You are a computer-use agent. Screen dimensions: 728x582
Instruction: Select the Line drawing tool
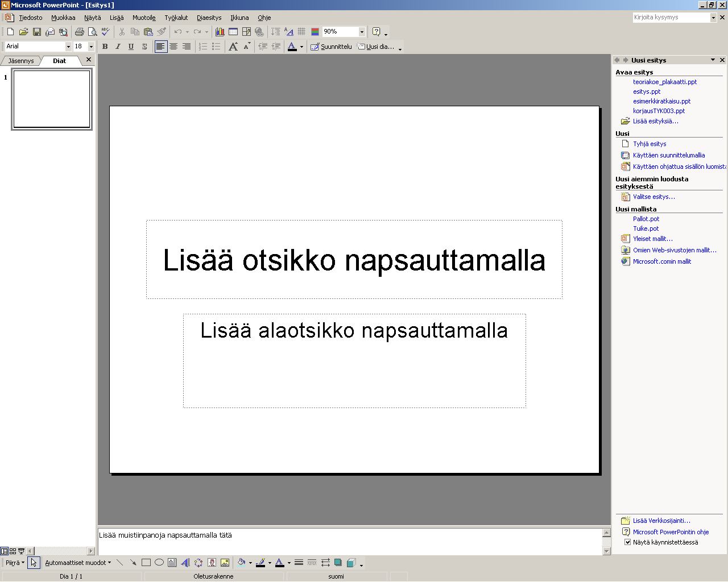point(120,563)
